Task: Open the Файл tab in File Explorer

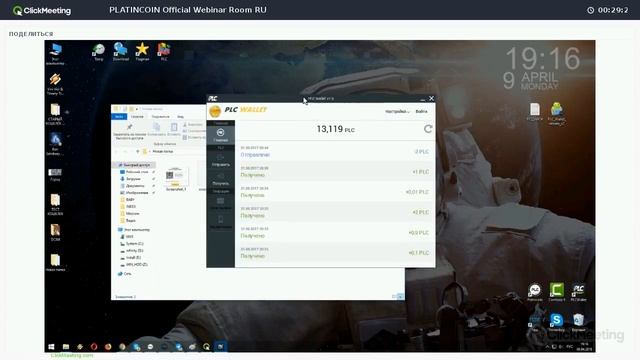Action: point(119,117)
